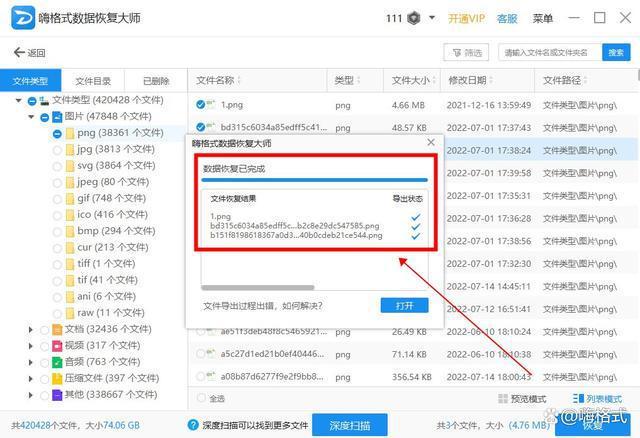The height and width of the screenshot is (438, 640).
Task: Open 客服 customer service
Action: pos(507,18)
